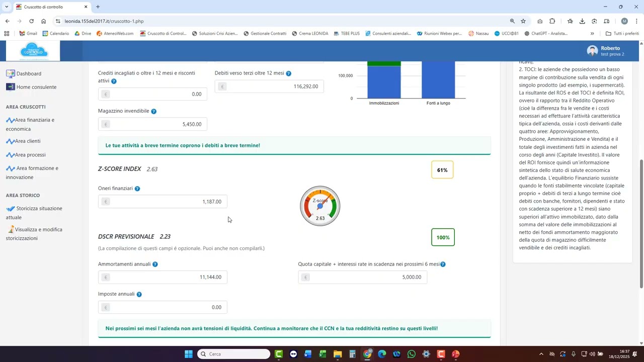Viewport: 644px width, 362px height.
Task: Click the 100% DSCR badge
Action: click(443, 237)
